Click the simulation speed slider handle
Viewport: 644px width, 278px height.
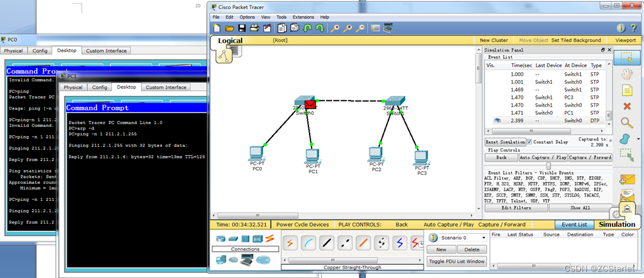[548, 165]
